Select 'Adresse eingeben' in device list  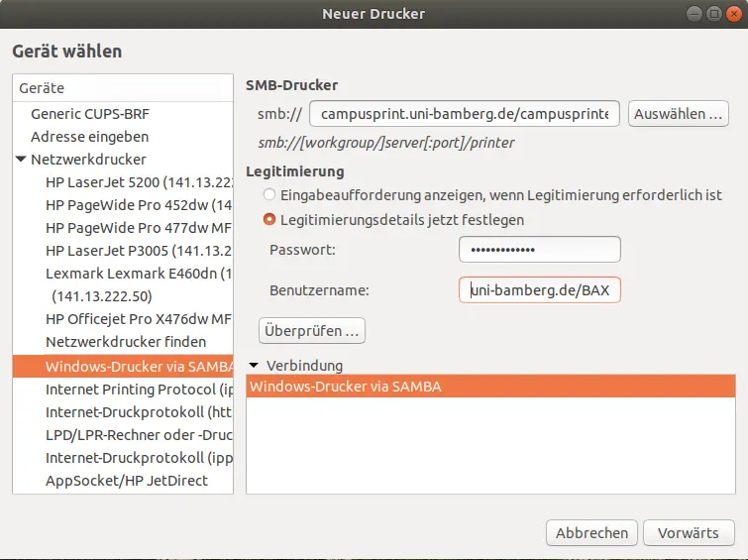[123, 137]
